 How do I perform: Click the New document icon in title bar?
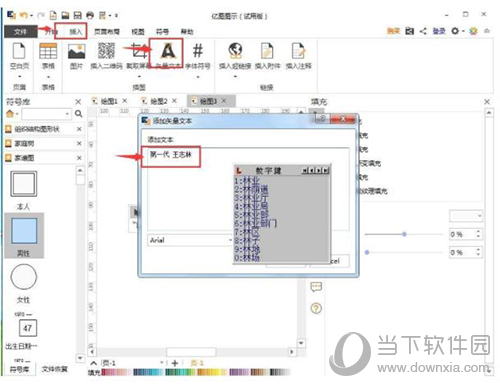pos(53,15)
